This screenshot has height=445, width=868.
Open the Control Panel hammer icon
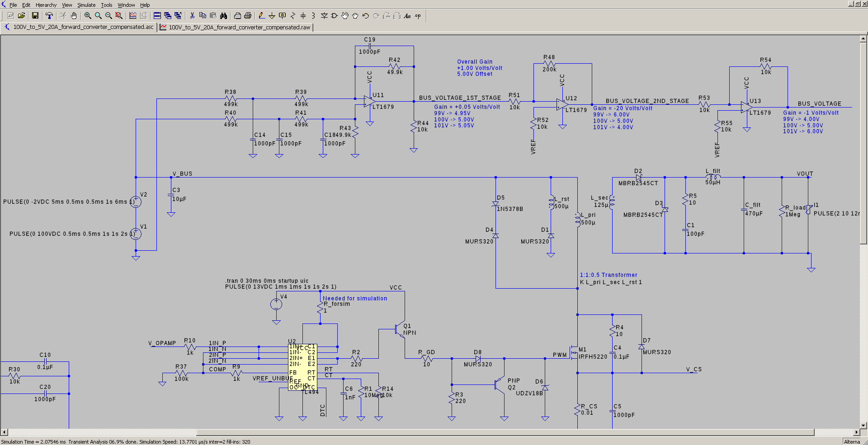49,16
